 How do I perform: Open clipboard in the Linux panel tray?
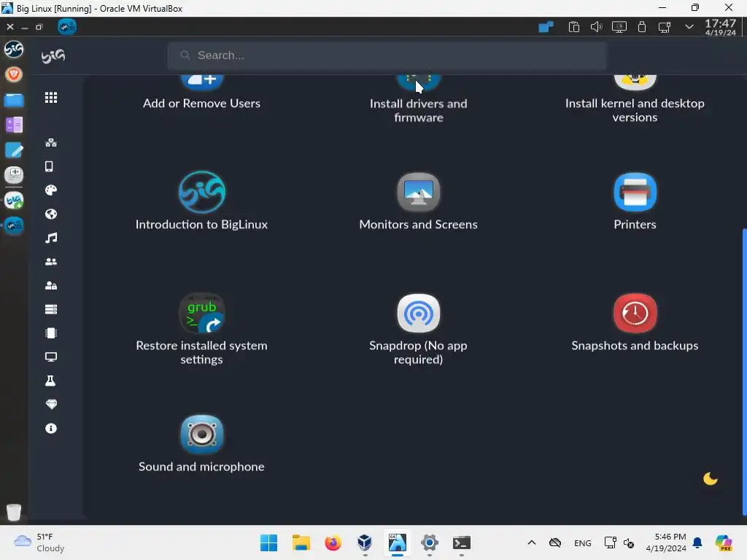click(x=573, y=27)
